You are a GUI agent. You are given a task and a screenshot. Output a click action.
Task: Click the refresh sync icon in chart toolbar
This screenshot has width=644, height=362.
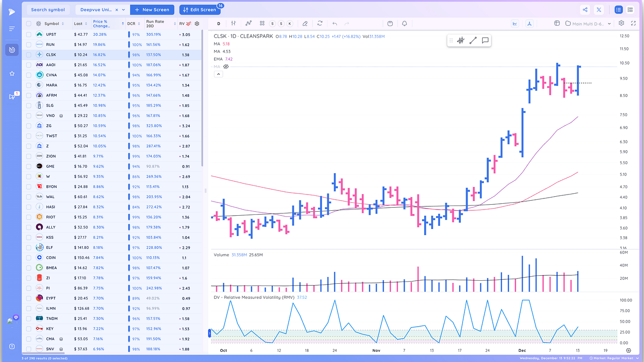(x=320, y=23)
